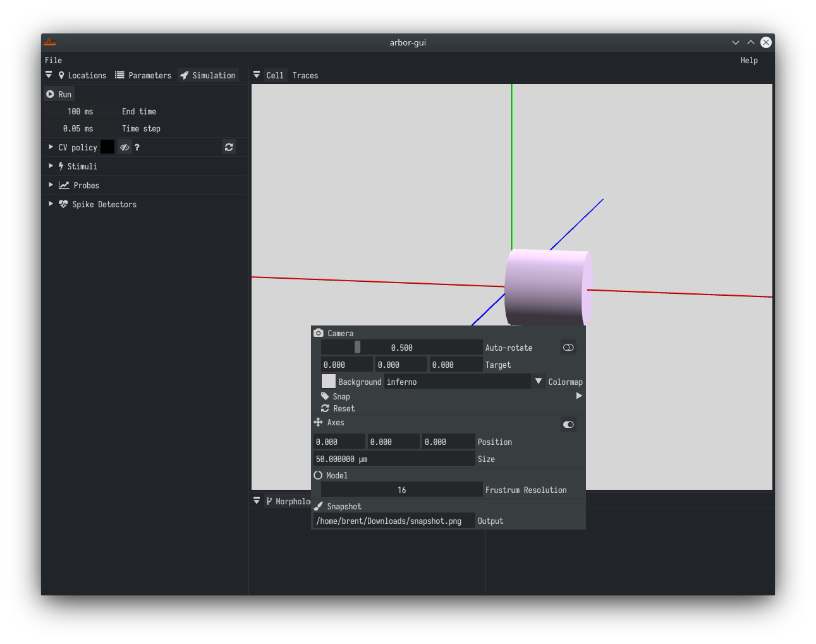The height and width of the screenshot is (644, 816).
Task: Toggle the Axes display switch
Action: (568, 425)
